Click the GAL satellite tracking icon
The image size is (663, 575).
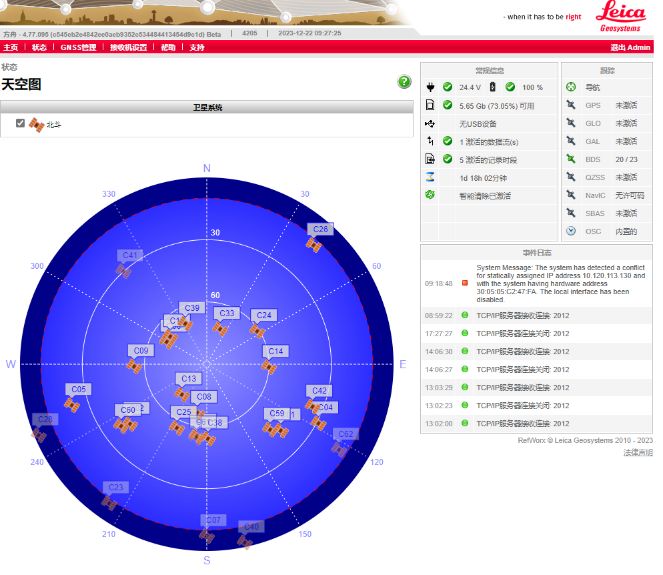coord(571,141)
